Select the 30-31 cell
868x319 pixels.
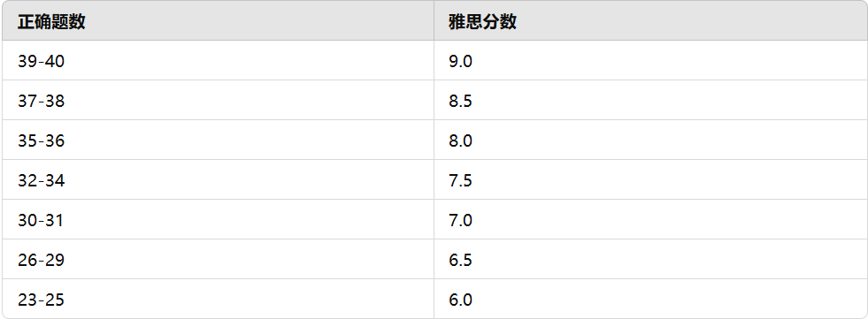pyautogui.click(x=218, y=219)
